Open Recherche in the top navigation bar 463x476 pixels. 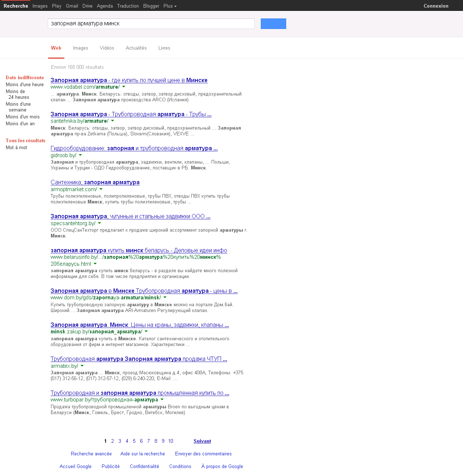pyautogui.click(x=16, y=6)
